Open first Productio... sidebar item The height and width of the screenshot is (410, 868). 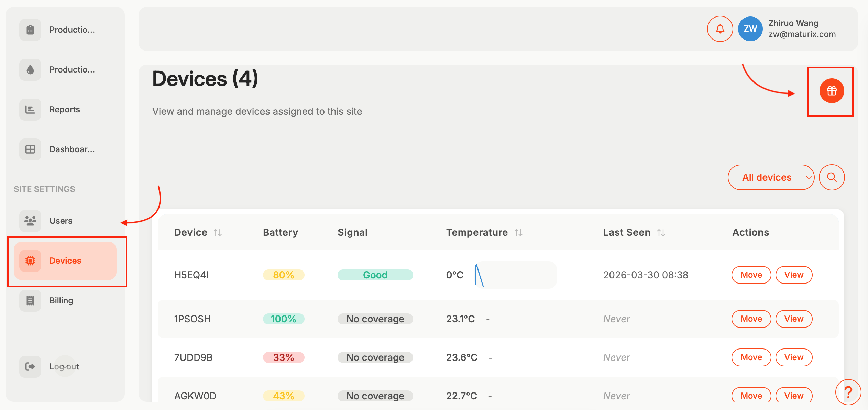click(72, 30)
